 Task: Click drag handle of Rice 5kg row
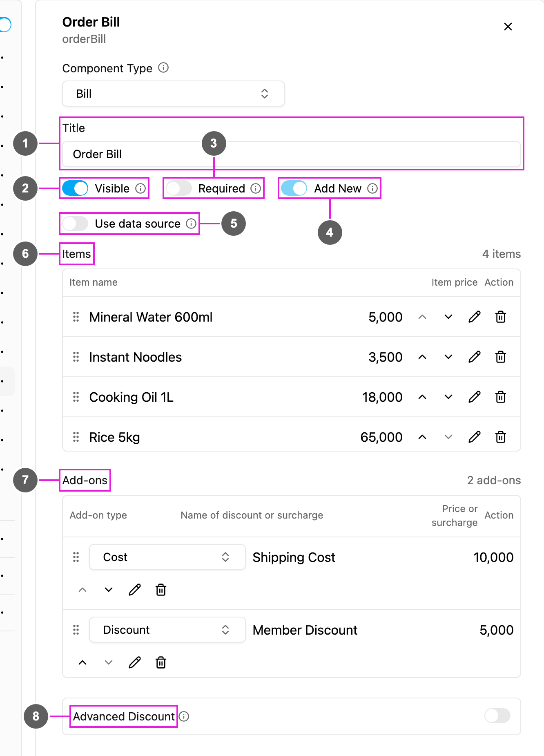coord(76,437)
